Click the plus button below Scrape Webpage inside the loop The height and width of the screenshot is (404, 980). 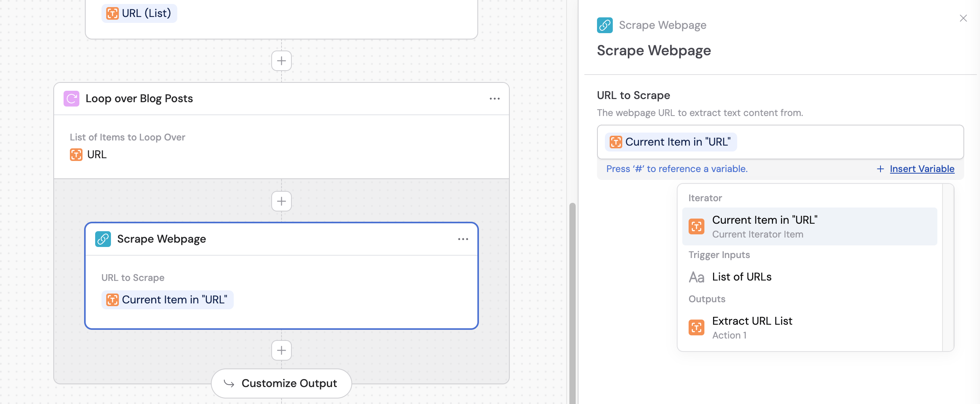[x=281, y=350]
